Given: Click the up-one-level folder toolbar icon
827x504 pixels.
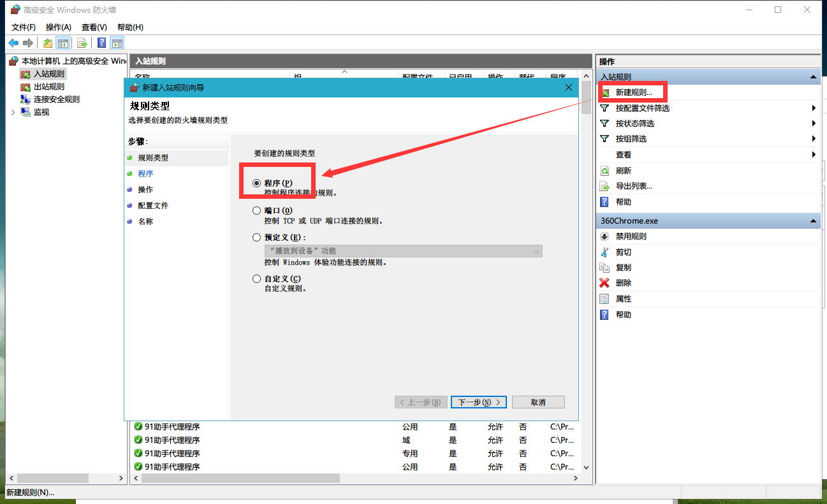Looking at the screenshot, I should (x=47, y=43).
